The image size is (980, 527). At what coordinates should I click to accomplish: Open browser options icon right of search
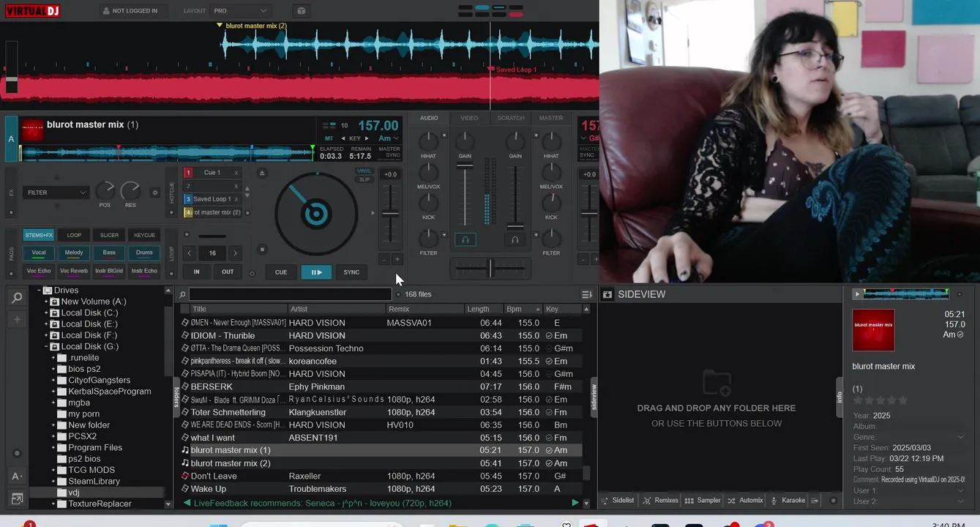[587, 294]
